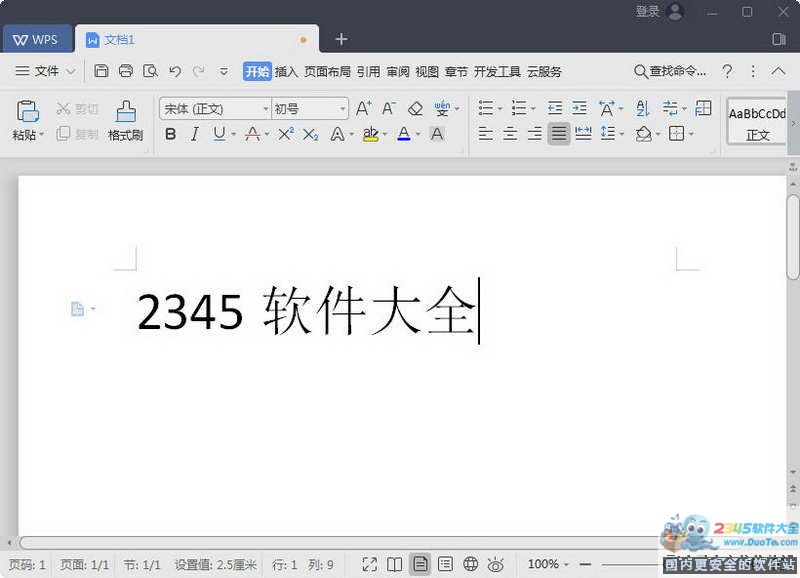Open the bullet list dropdown arrow
The image size is (800, 578).
(x=499, y=107)
